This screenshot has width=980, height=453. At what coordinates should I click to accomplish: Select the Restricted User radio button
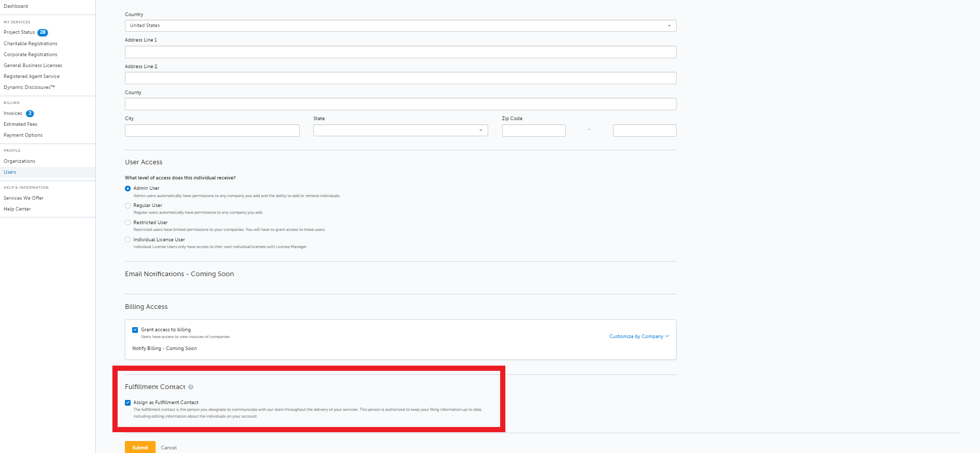click(128, 223)
